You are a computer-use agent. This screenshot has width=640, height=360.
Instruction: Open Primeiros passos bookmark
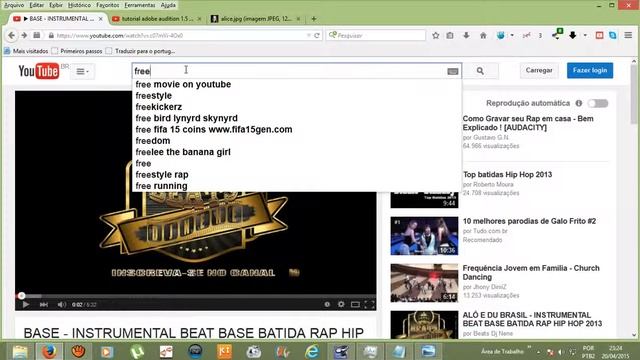(x=77, y=51)
